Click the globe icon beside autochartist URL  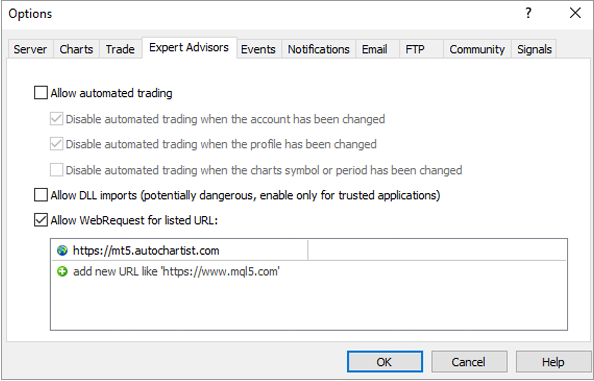point(62,250)
